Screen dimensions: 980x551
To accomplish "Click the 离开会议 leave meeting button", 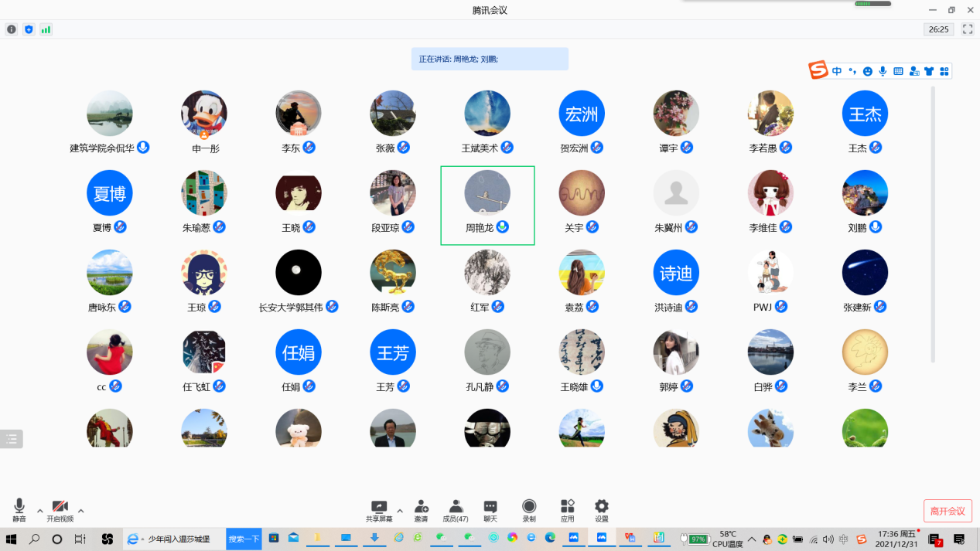I will (948, 511).
